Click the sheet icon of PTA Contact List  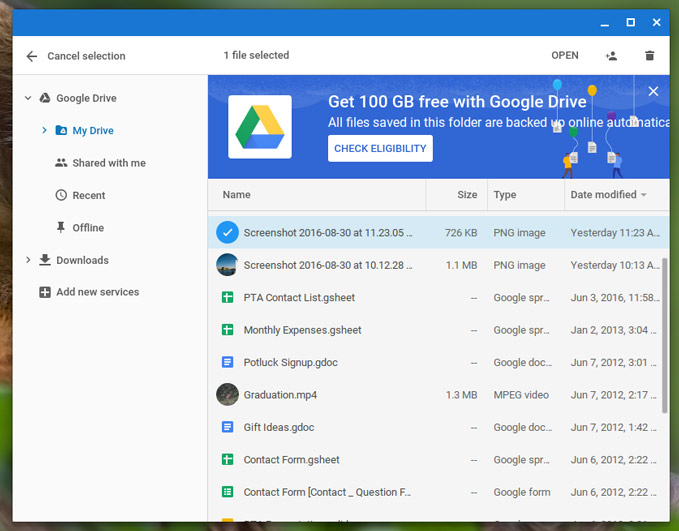click(x=227, y=298)
